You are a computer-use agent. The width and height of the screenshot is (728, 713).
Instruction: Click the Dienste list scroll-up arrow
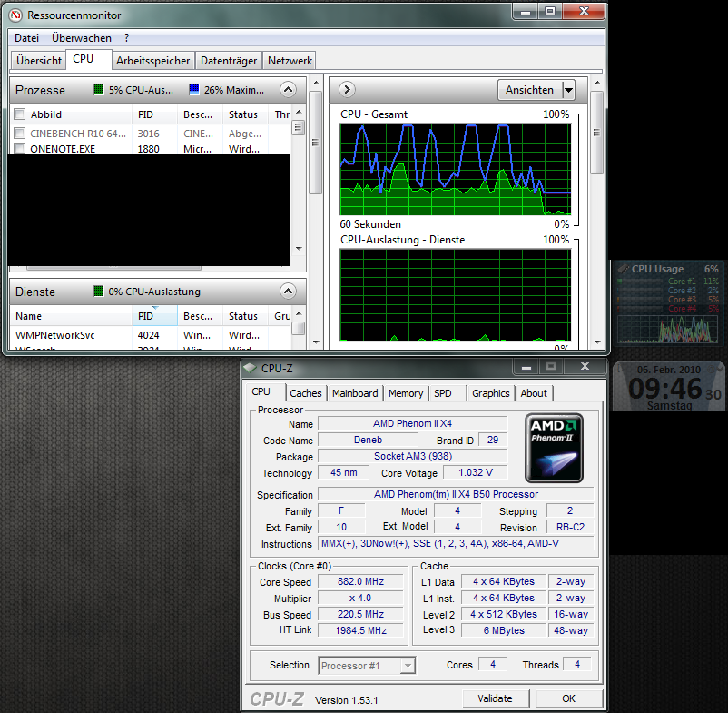299,313
